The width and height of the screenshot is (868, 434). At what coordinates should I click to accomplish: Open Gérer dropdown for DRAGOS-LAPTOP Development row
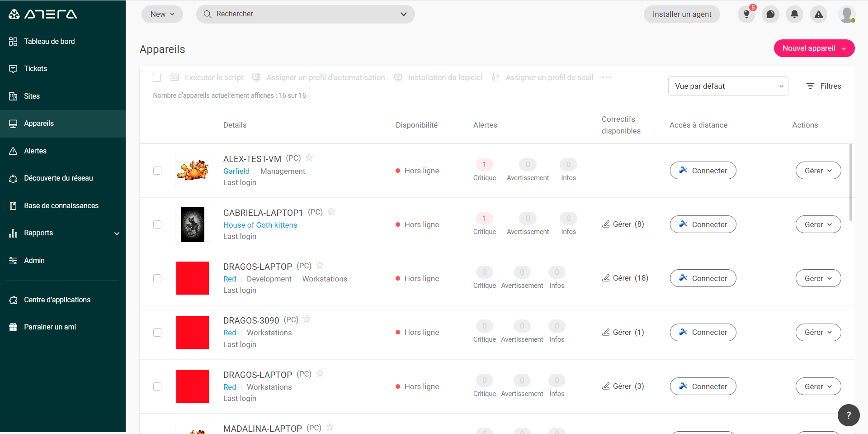(818, 278)
